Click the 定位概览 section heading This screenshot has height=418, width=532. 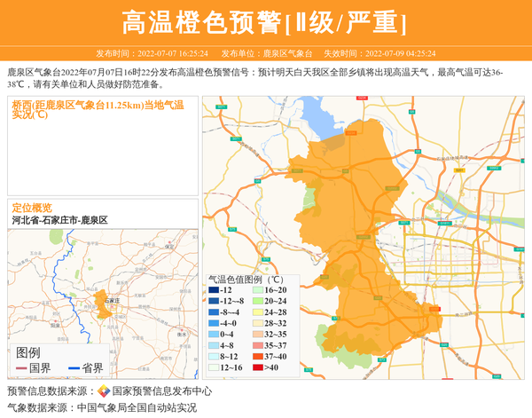pyautogui.click(x=32, y=207)
